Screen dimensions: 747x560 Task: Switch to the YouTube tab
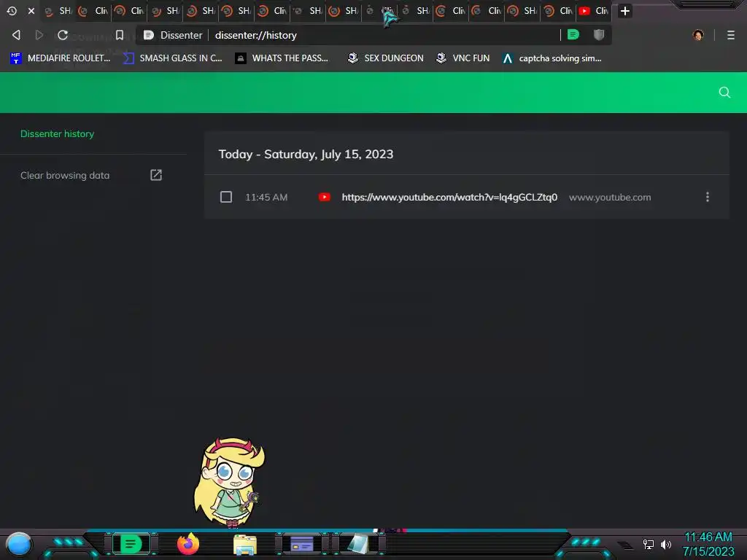[594, 10]
